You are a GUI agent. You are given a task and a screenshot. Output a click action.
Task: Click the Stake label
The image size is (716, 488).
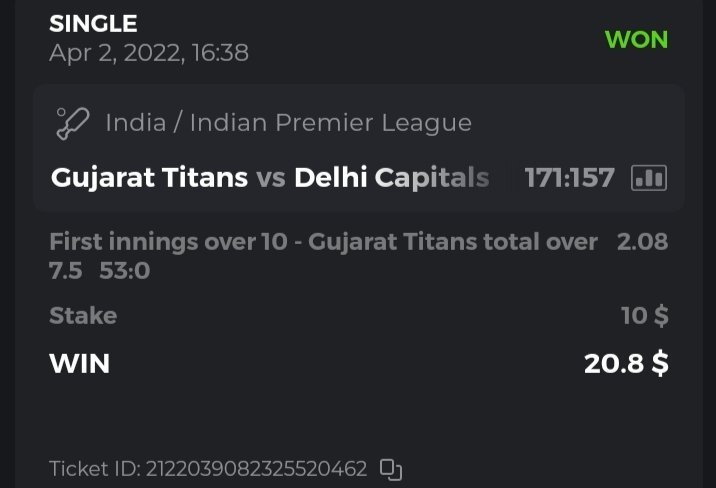coord(83,316)
